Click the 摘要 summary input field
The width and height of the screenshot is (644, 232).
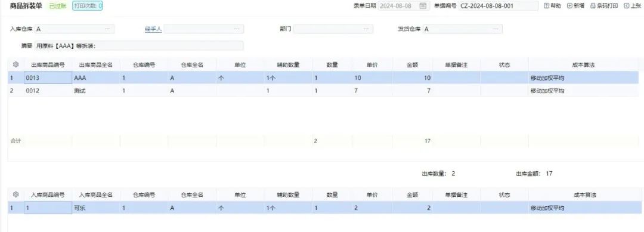139,45
